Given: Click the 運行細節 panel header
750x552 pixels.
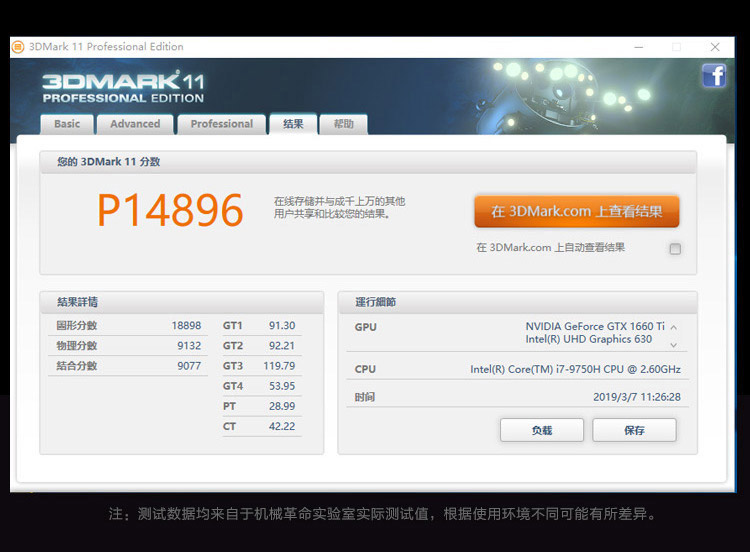Looking at the screenshot, I should coord(518,302).
